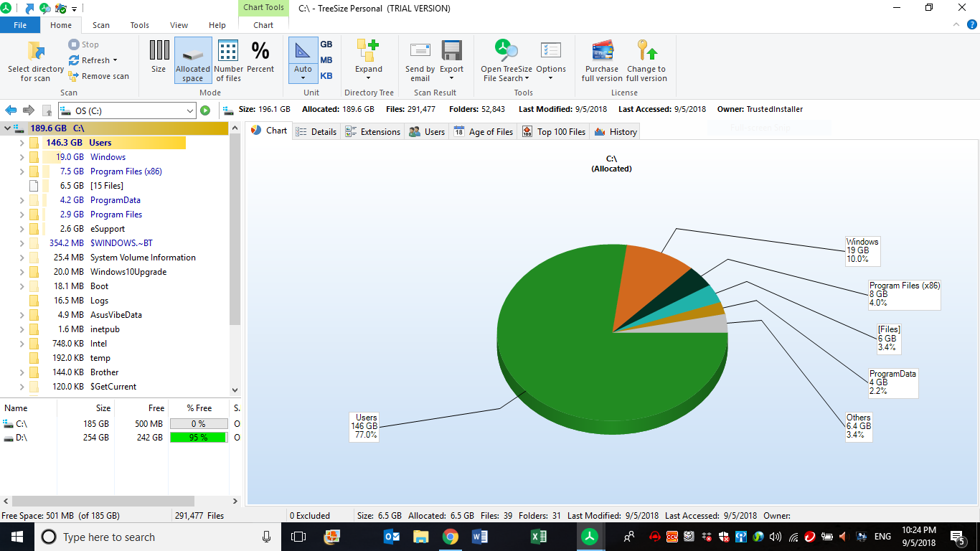Click the up one level icon
The height and width of the screenshot is (551, 980).
[47, 110]
